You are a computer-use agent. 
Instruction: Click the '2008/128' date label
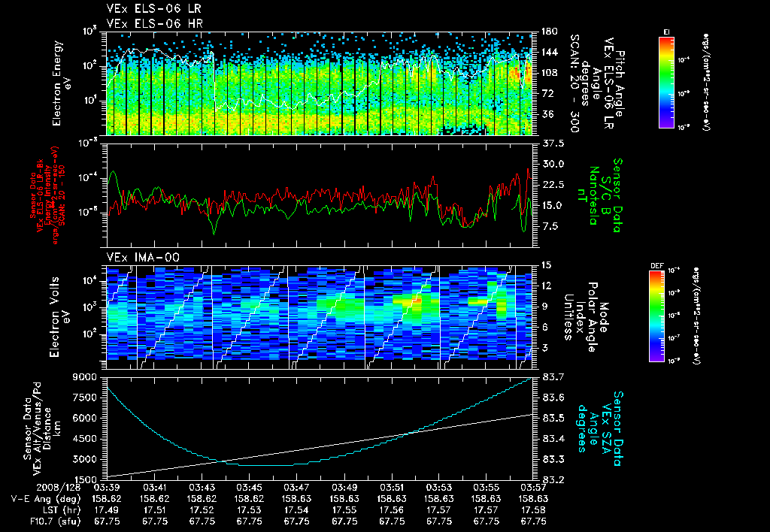[x=60, y=488]
